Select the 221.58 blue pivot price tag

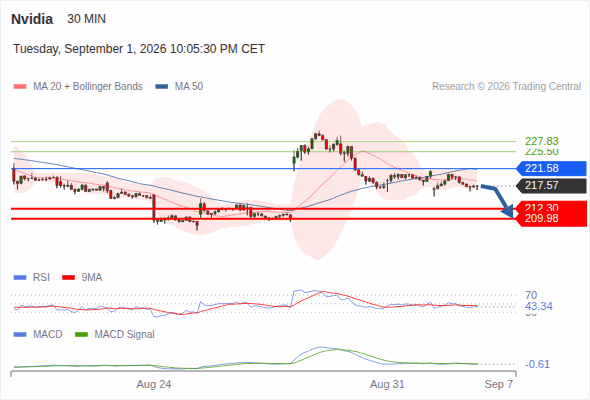[x=551, y=168]
